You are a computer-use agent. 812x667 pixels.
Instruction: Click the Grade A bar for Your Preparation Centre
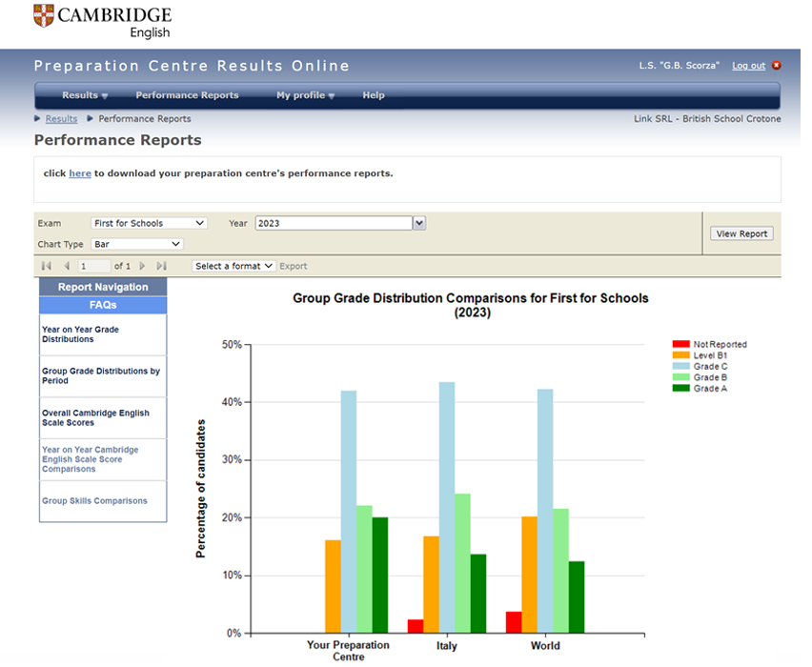click(380, 575)
